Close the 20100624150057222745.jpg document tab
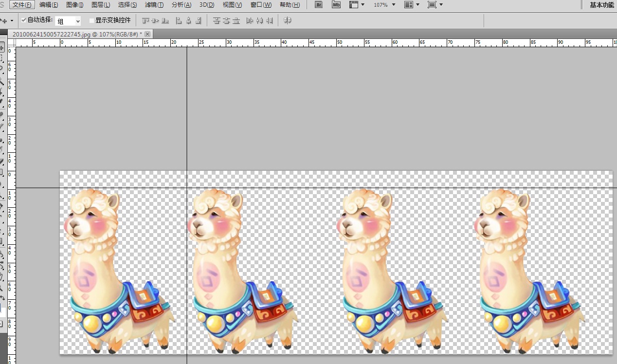The width and height of the screenshot is (617, 364). [147, 34]
